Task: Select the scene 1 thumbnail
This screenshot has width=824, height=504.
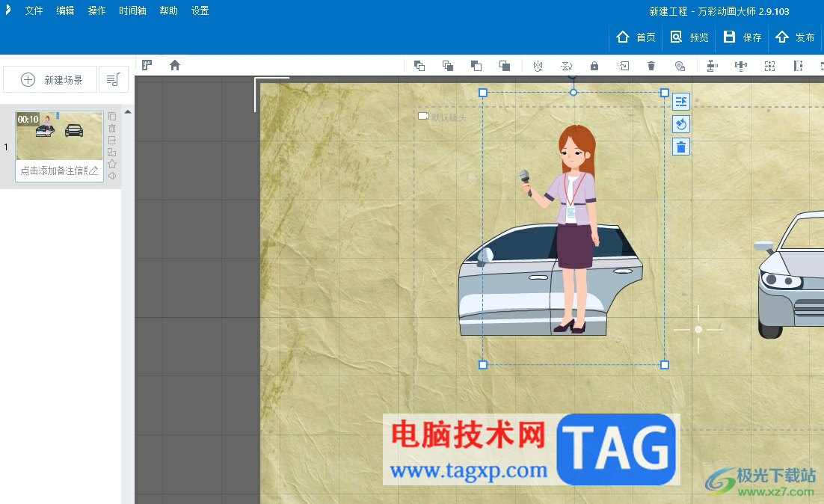Action: click(59, 136)
